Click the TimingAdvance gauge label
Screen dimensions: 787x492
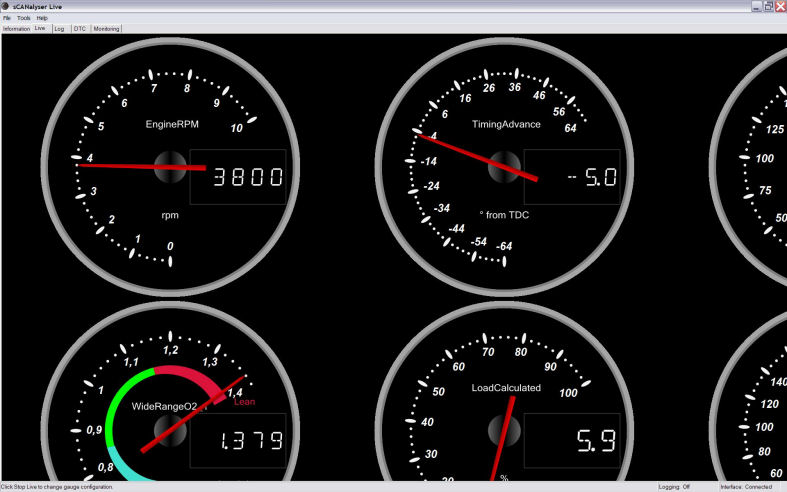coord(506,124)
